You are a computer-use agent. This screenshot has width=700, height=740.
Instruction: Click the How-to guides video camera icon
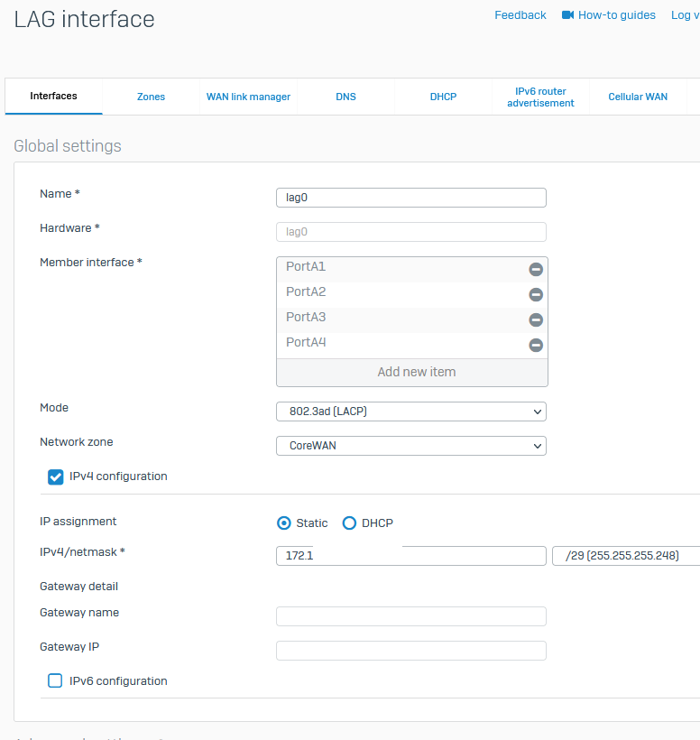[568, 15]
